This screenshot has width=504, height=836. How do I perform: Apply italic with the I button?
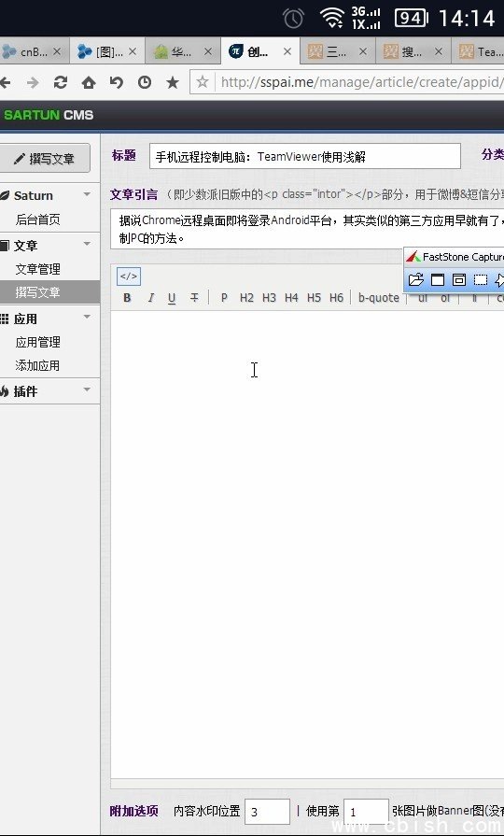pos(151,298)
